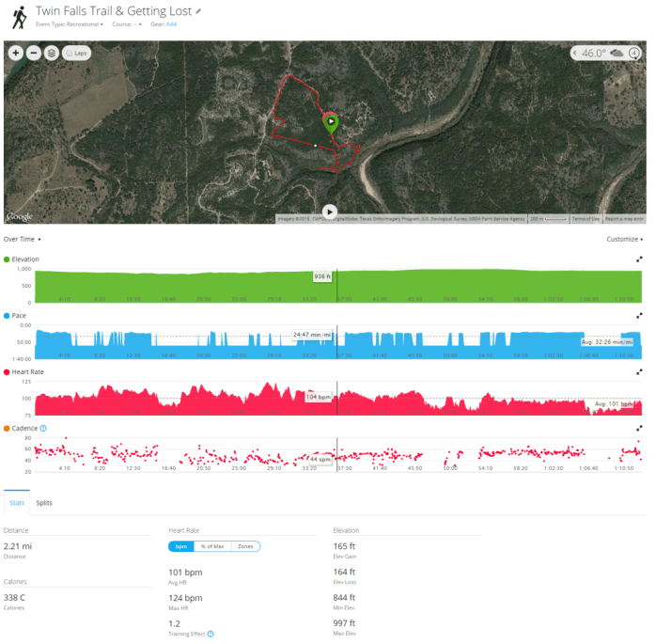656x644 pixels.
Task: Open Training Effect help icon
Action: (211, 634)
